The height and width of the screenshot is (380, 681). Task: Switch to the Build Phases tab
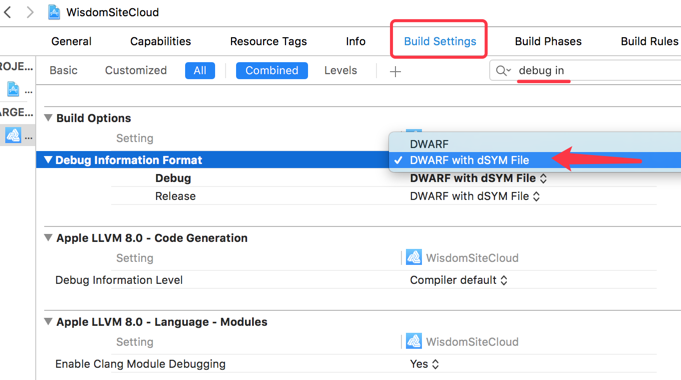(548, 41)
